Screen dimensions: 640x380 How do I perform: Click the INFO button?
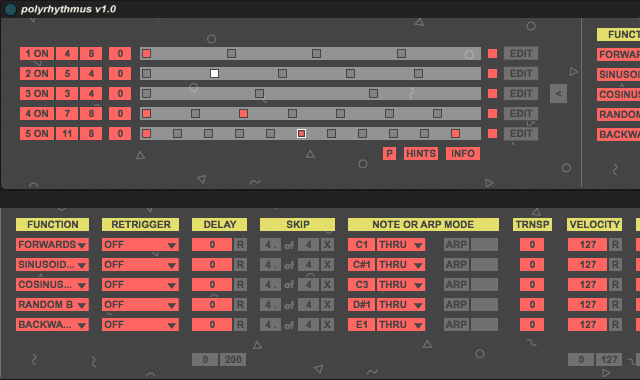click(463, 153)
